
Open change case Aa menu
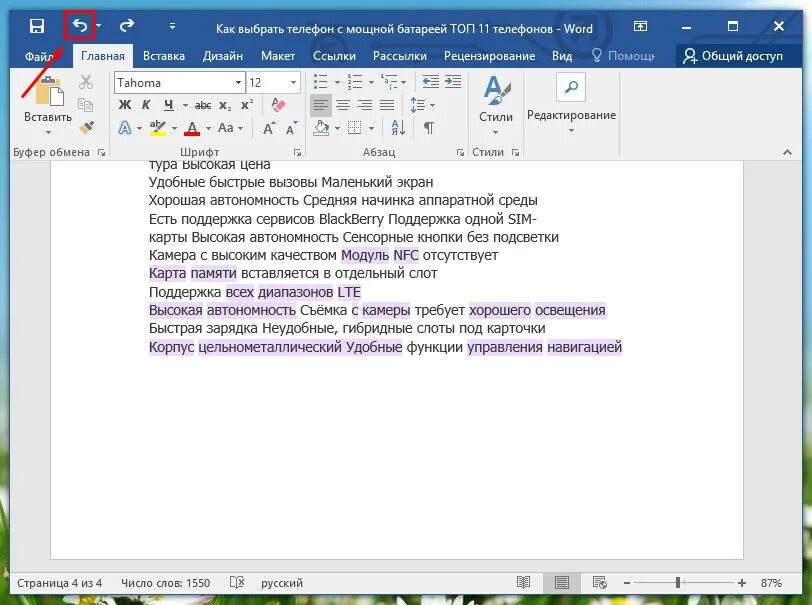click(x=230, y=128)
